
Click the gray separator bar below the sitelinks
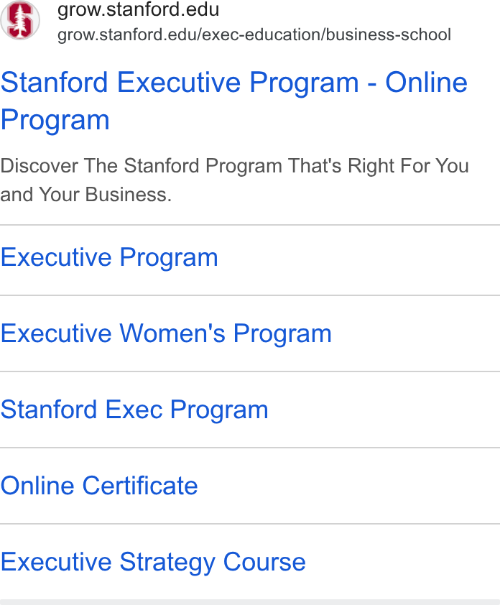(x=250, y=602)
